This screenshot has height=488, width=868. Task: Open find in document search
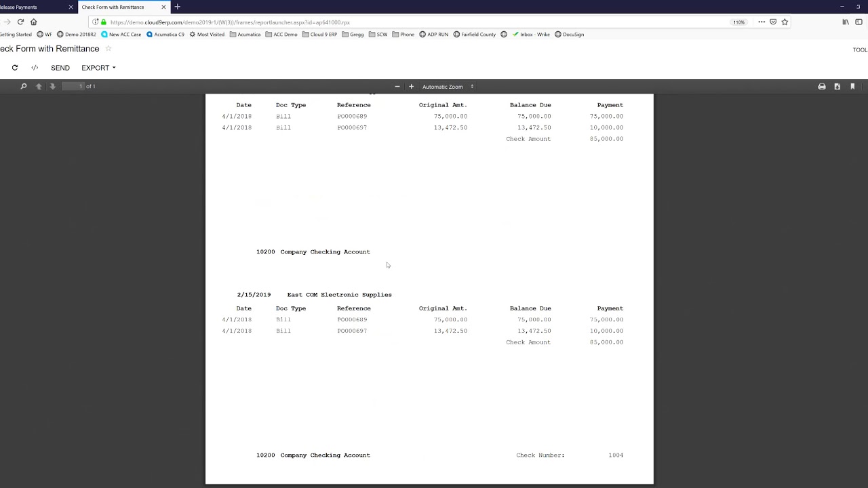(24, 86)
